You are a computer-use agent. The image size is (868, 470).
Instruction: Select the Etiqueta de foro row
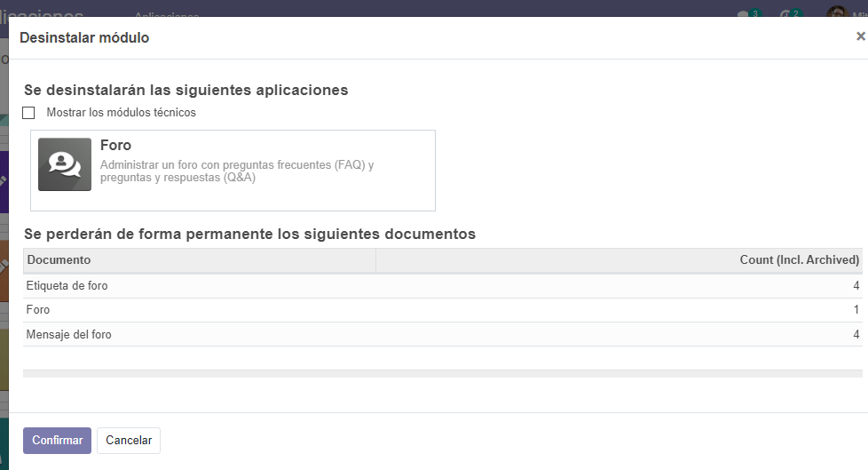pos(67,286)
